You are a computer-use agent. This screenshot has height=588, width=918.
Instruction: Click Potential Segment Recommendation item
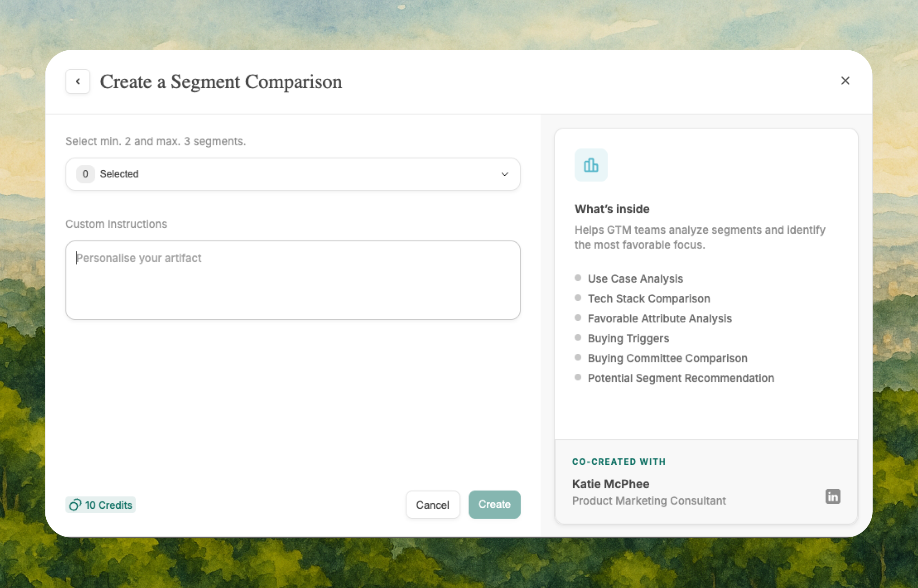(681, 378)
